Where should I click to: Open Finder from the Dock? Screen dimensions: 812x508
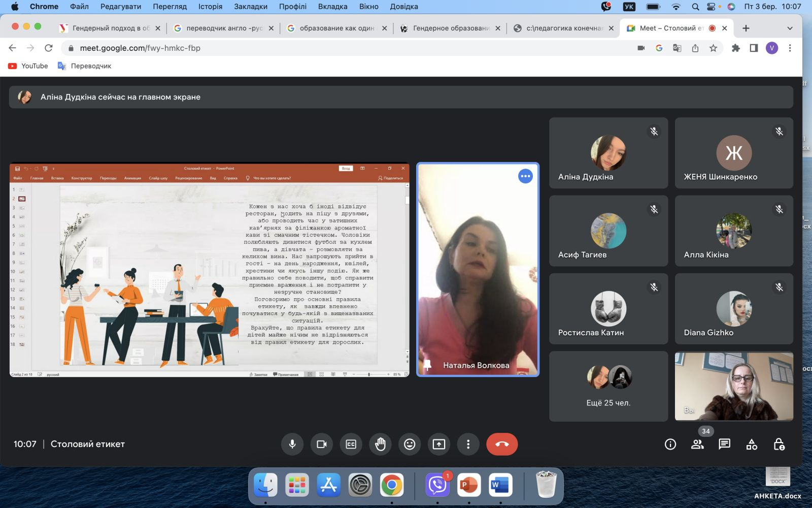coord(265,485)
